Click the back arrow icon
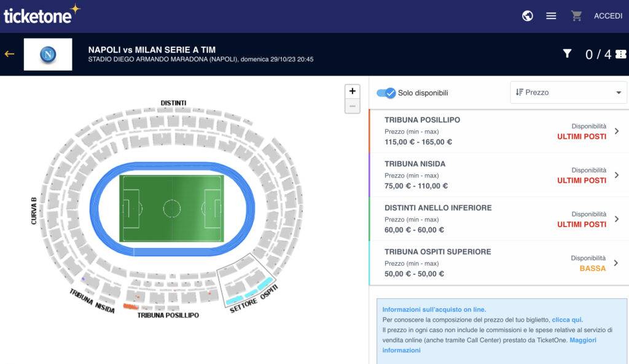The width and height of the screenshot is (629, 364). (9, 54)
